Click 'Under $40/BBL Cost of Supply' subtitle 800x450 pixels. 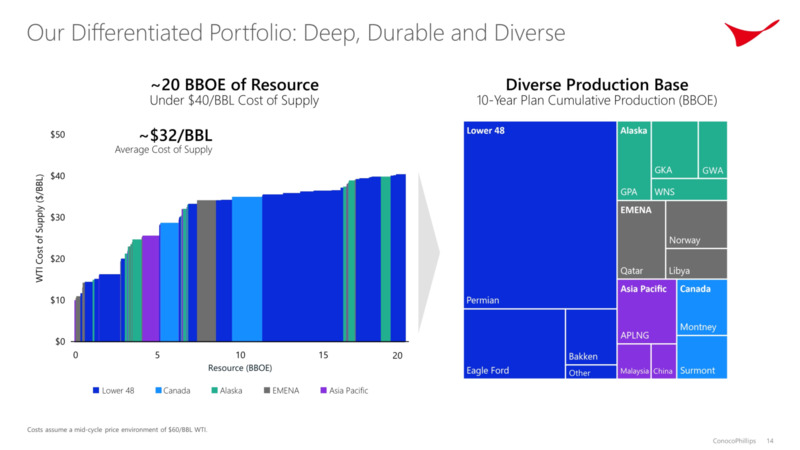[x=234, y=101]
